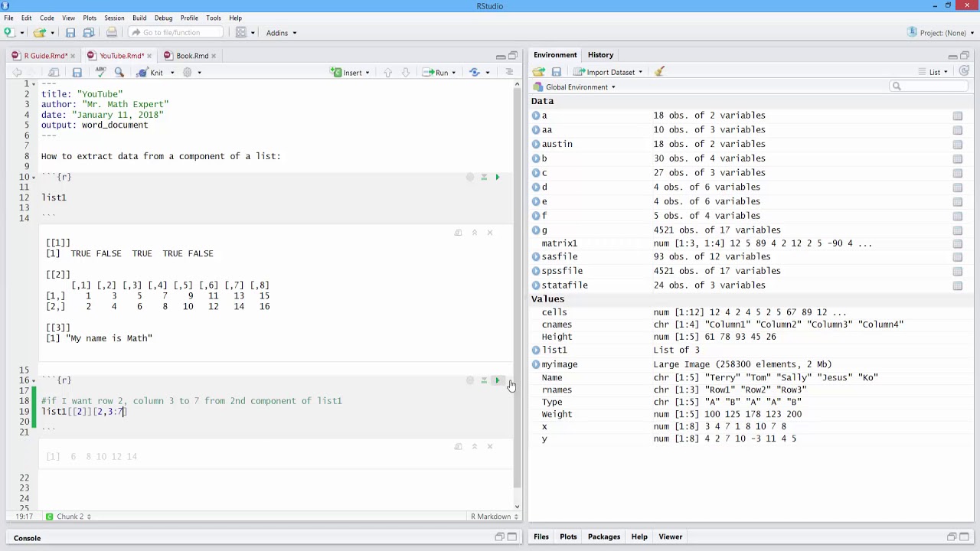Open the Session menu

114,18
